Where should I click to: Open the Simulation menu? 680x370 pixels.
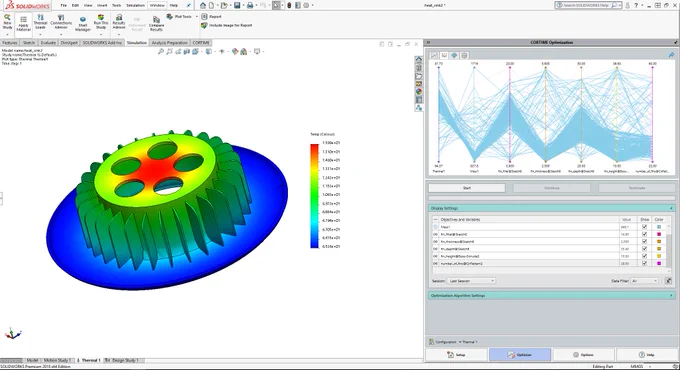(x=135, y=5)
